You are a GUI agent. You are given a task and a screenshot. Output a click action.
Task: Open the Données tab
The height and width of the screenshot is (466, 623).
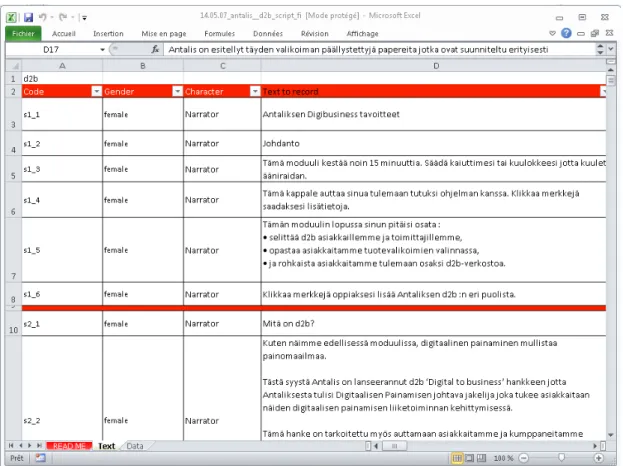click(268, 34)
